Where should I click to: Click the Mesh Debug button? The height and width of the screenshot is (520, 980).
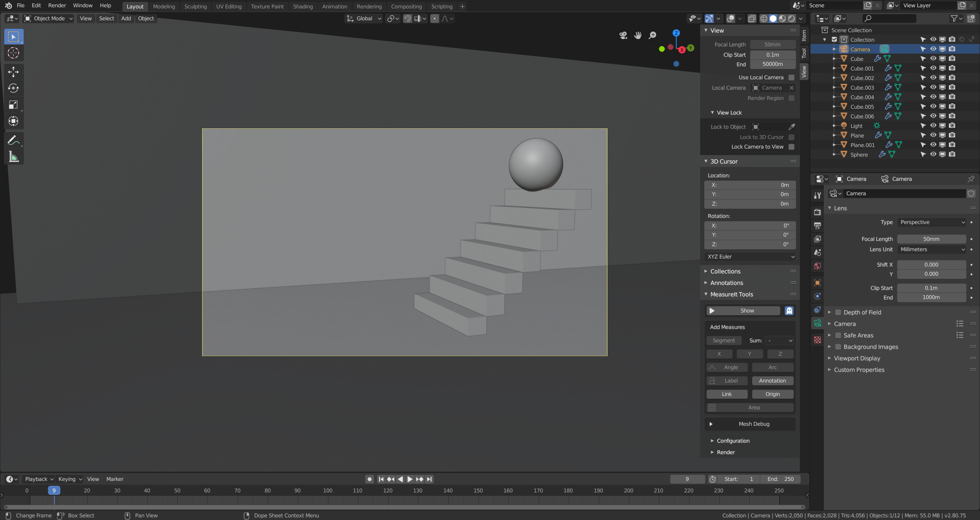click(750, 424)
